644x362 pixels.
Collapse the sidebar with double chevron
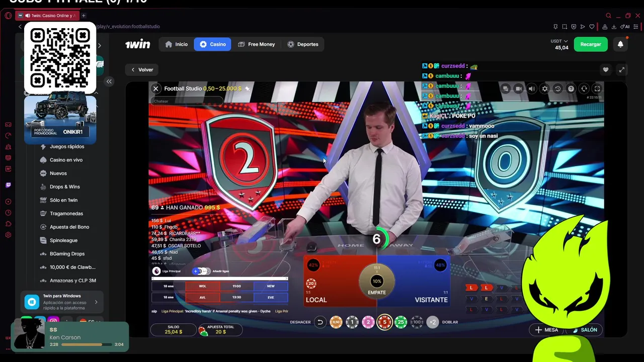[x=109, y=81]
